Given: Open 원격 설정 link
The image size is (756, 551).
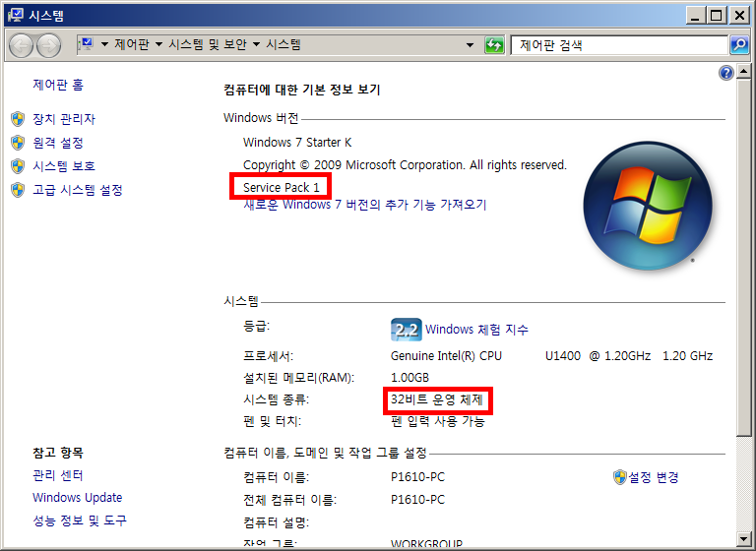Looking at the screenshot, I should [x=58, y=143].
